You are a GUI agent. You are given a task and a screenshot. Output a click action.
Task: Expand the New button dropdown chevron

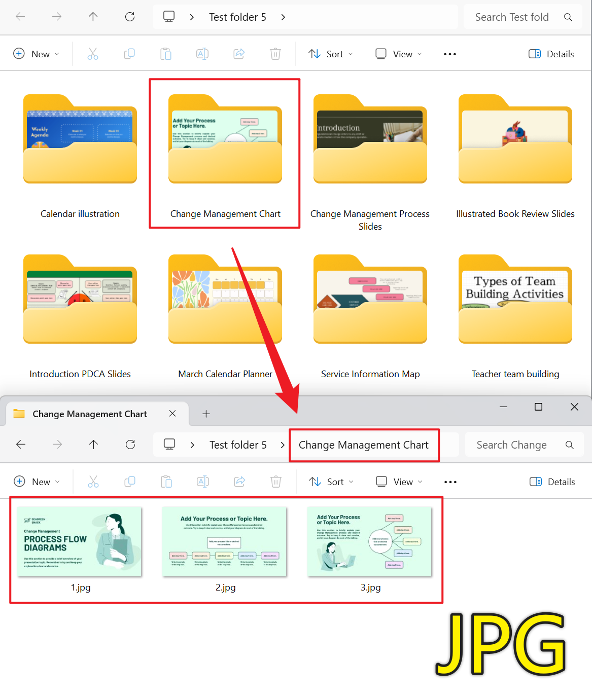[x=57, y=54]
